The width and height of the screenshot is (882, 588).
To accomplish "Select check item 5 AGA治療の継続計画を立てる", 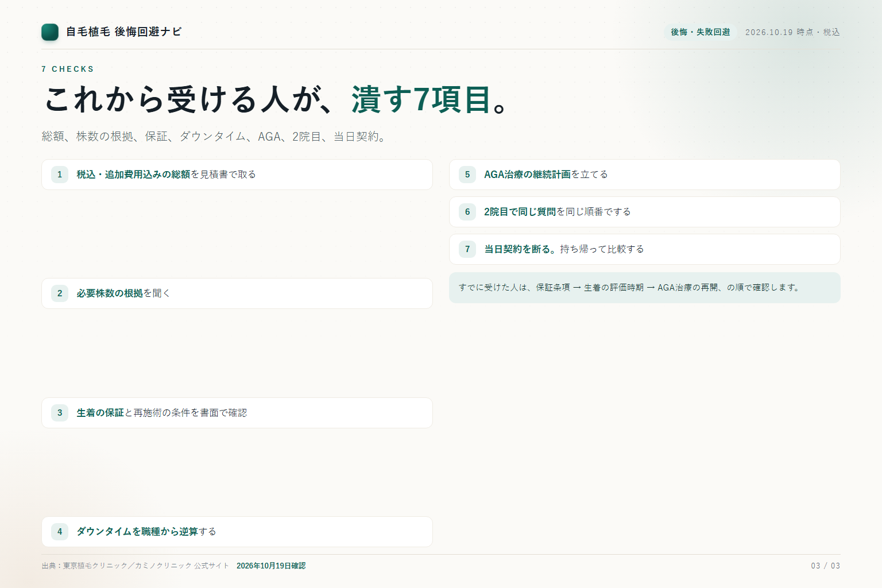I will [x=645, y=175].
